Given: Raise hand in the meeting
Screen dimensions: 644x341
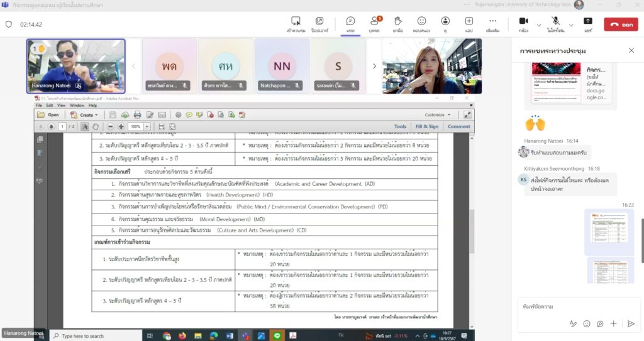Looking at the screenshot, I should [397, 24].
